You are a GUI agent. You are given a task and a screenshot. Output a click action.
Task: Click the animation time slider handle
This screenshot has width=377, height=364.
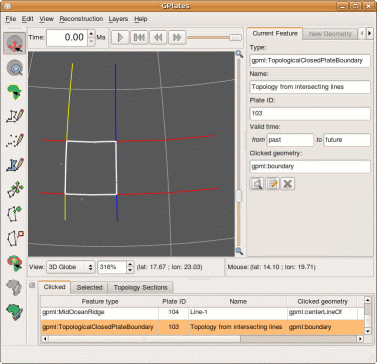[236, 37]
